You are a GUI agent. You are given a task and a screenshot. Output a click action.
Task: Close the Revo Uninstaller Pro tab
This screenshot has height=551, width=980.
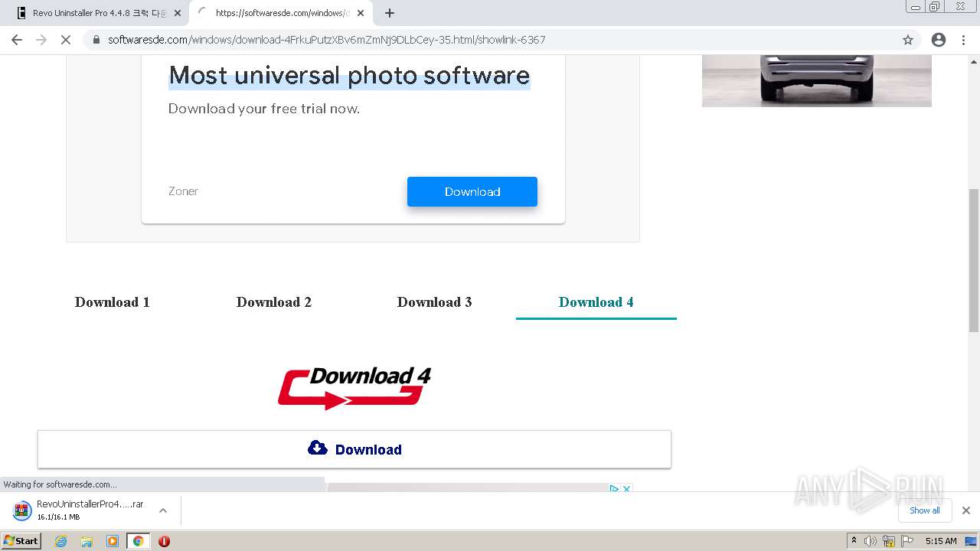pos(178,13)
